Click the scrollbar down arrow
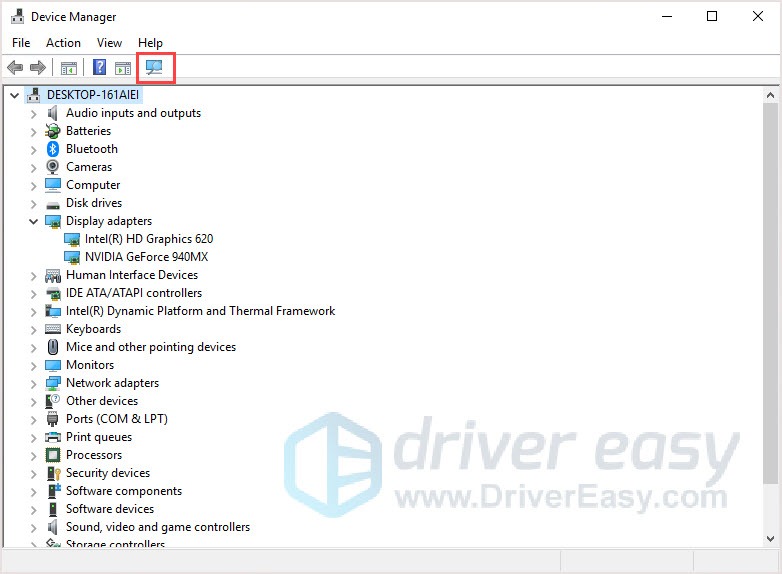The width and height of the screenshot is (782, 574). [x=770, y=539]
